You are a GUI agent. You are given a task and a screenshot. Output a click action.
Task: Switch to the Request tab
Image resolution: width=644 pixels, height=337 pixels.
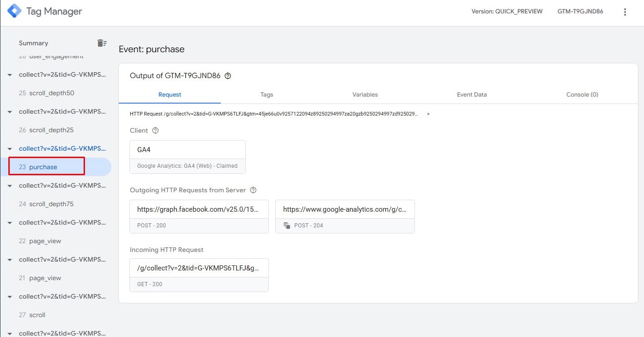pyautogui.click(x=170, y=94)
